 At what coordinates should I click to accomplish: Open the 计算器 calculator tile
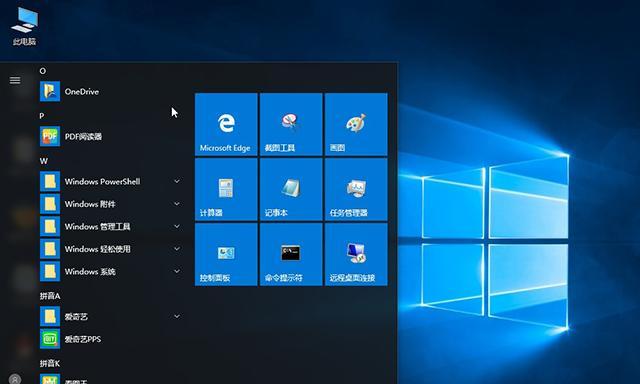pyautogui.click(x=226, y=189)
